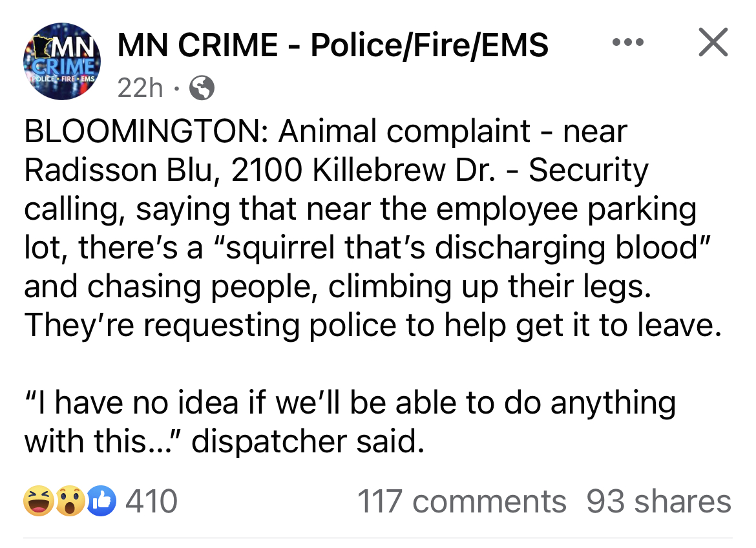This screenshot has width=756, height=548.
Task: Click the blue Like thumbs-up reaction
Action: [101, 501]
